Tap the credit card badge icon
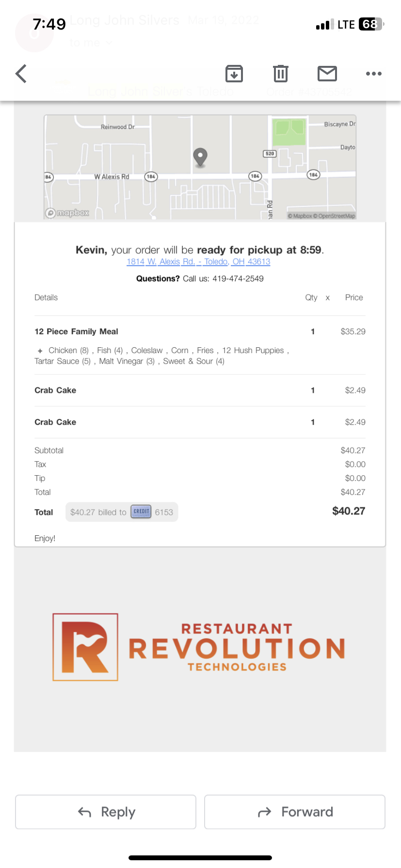 (x=141, y=511)
